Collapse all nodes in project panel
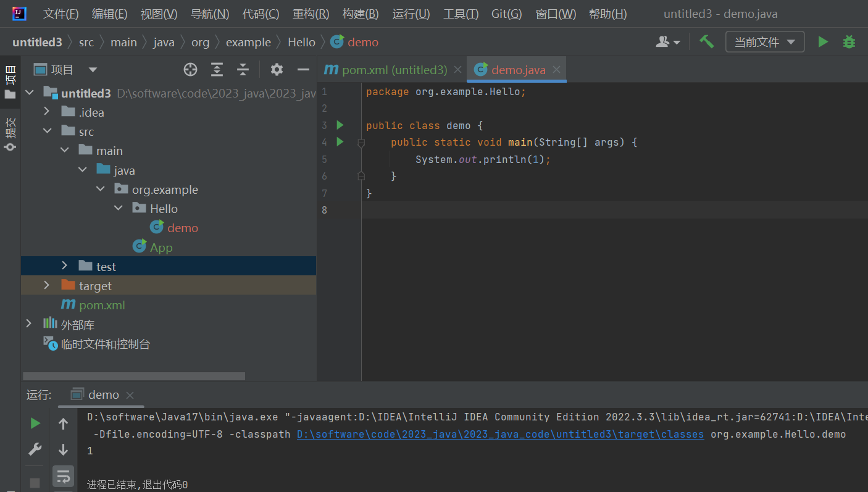The width and height of the screenshot is (868, 492). click(x=243, y=70)
